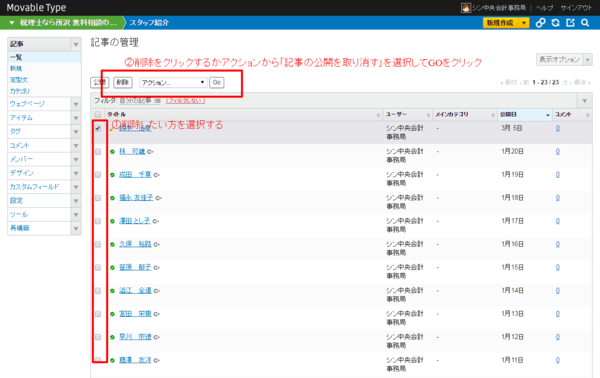Click the 削除 button

click(122, 83)
